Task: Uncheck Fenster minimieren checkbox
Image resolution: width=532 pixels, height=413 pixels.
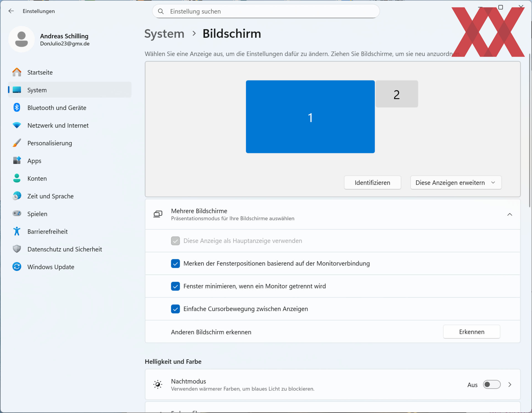Action: [175, 286]
